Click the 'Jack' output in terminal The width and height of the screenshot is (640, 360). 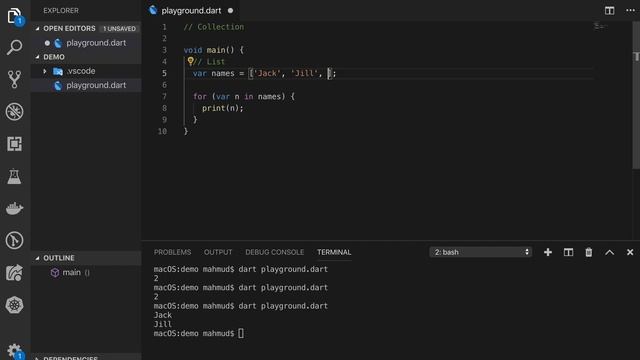[163, 315]
